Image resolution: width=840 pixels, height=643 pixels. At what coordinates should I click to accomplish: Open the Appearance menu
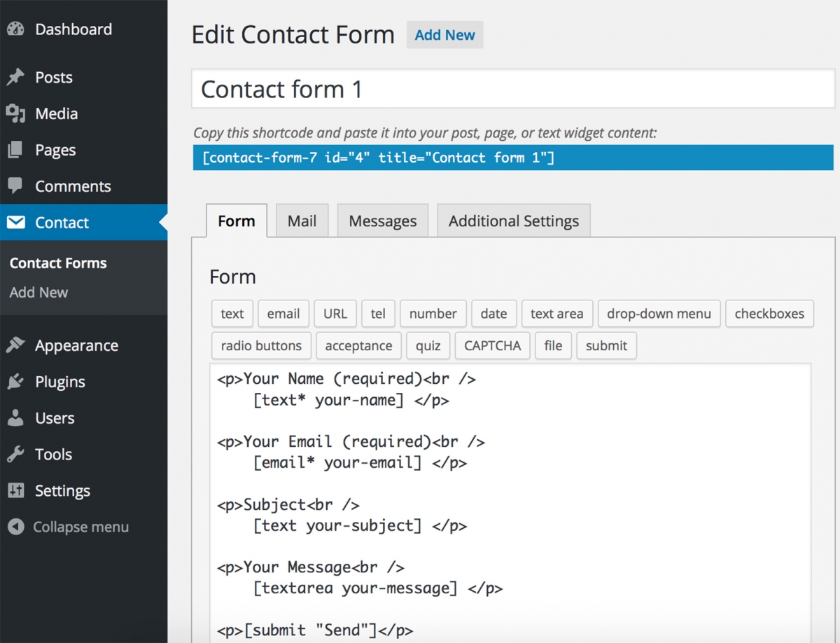pos(76,345)
